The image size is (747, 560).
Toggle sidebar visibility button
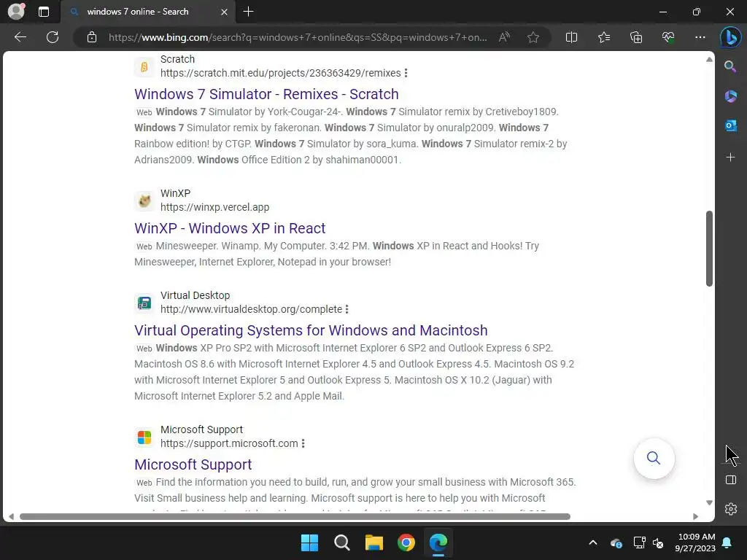730,480
